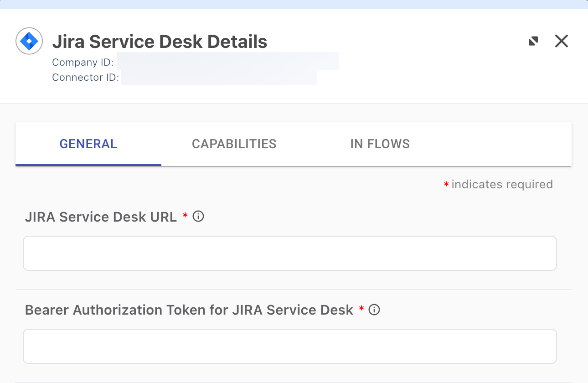Open the info tooltip beside JIRA Service Desk URL
588x383 pixels.
[x=198, y=217]
